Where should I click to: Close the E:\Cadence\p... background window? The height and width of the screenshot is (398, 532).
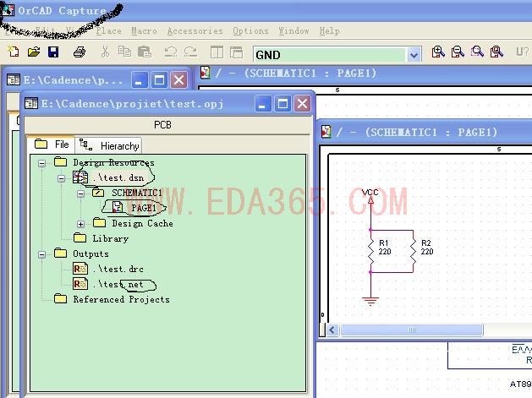tap(178, 80)
